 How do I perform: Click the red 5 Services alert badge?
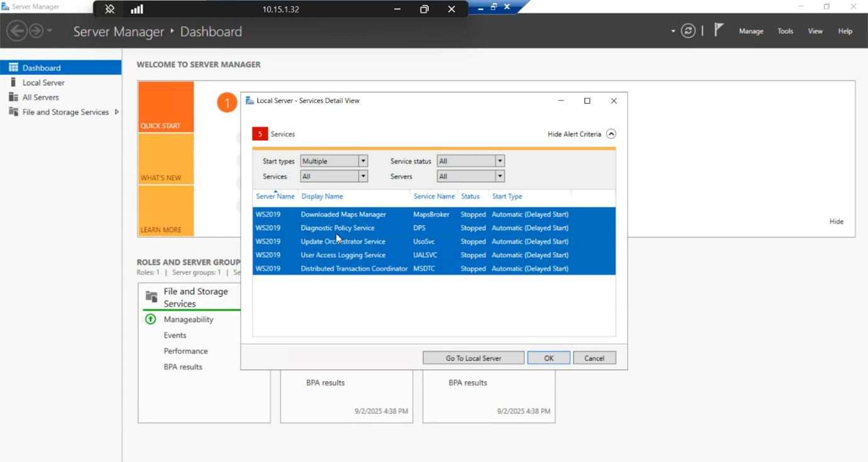pyautogui.click(x=260, y=134)
